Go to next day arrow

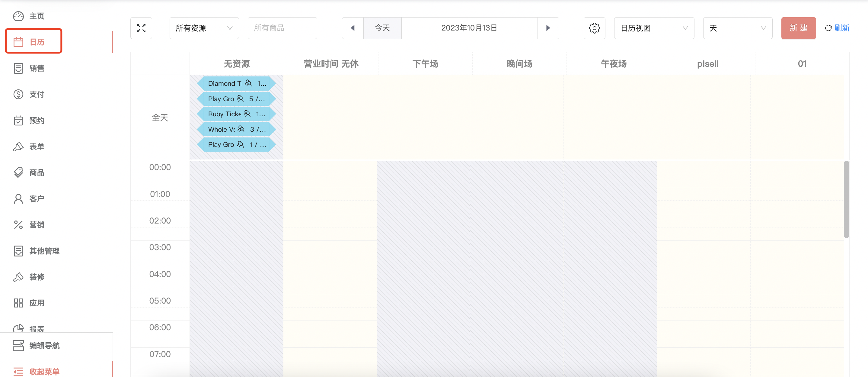coord(548,28)
